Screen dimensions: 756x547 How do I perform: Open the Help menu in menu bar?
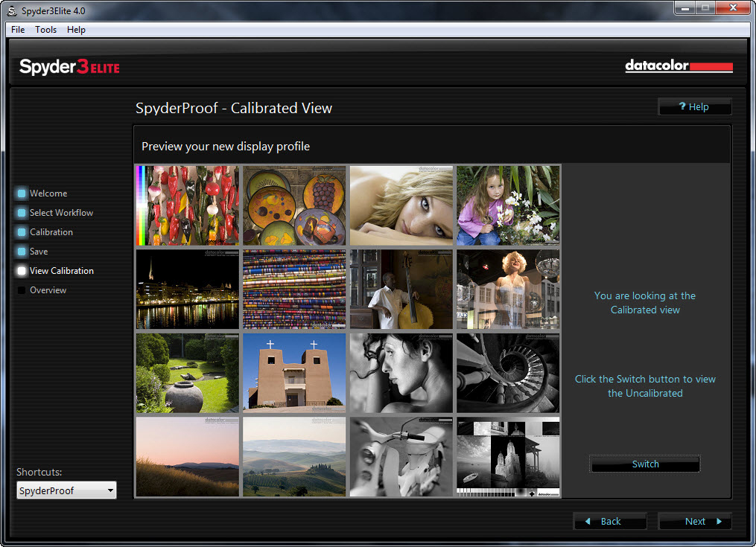tap(76, 30)
